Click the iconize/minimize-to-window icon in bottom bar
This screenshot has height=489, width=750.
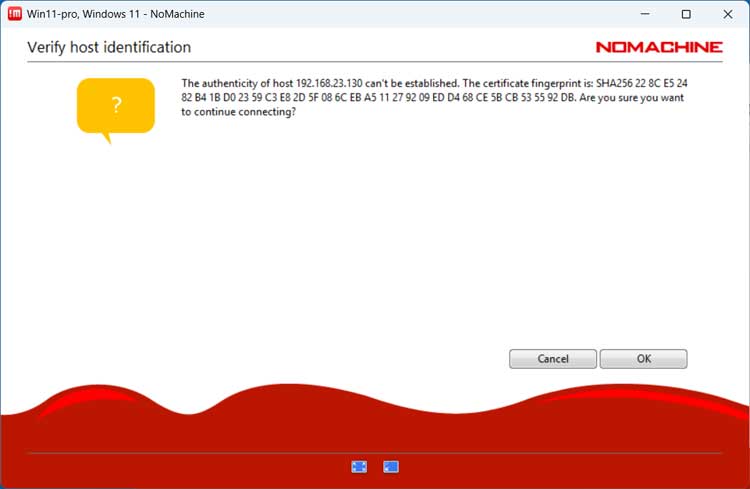pos(391,467)
